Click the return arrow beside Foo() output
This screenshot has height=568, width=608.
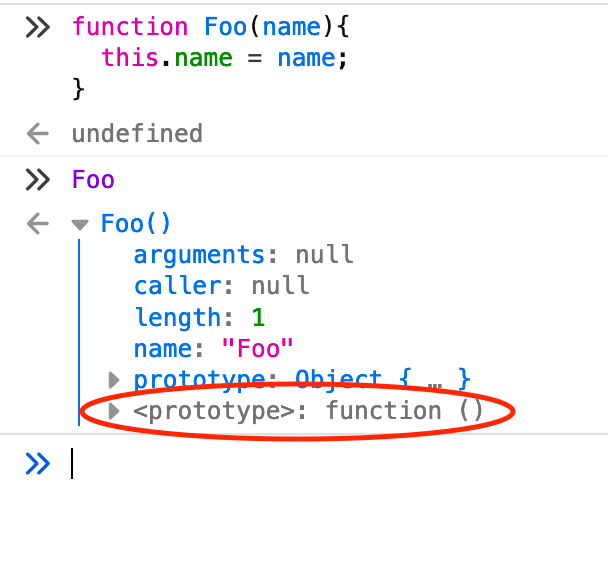pos(38,224)
